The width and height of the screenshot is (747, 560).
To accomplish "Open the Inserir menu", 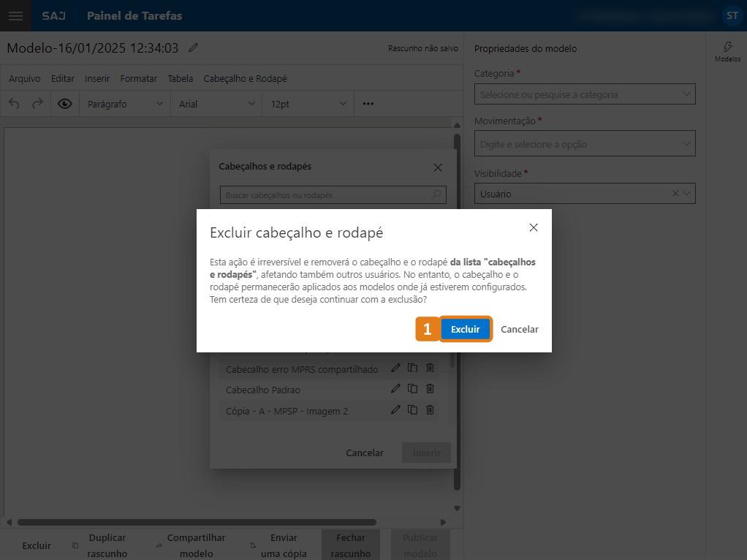I will (97, 79).
